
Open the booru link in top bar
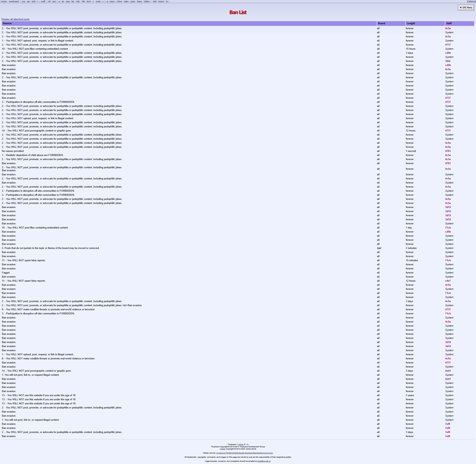pyautogui.click(x=161, y=1)
